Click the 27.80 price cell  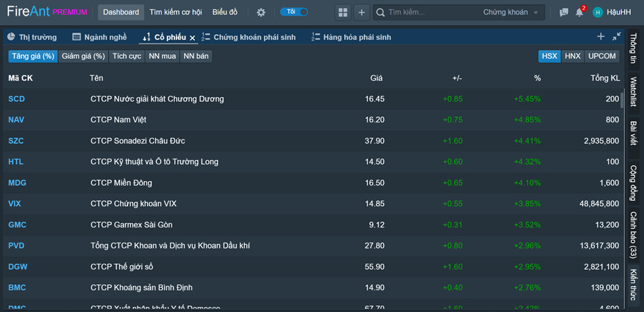(x=375, y=246)
